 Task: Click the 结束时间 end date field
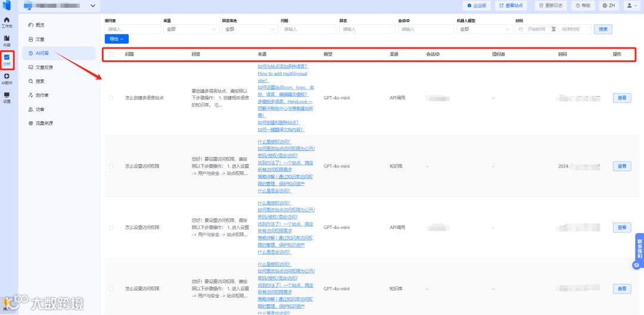[x=571, y=29]
